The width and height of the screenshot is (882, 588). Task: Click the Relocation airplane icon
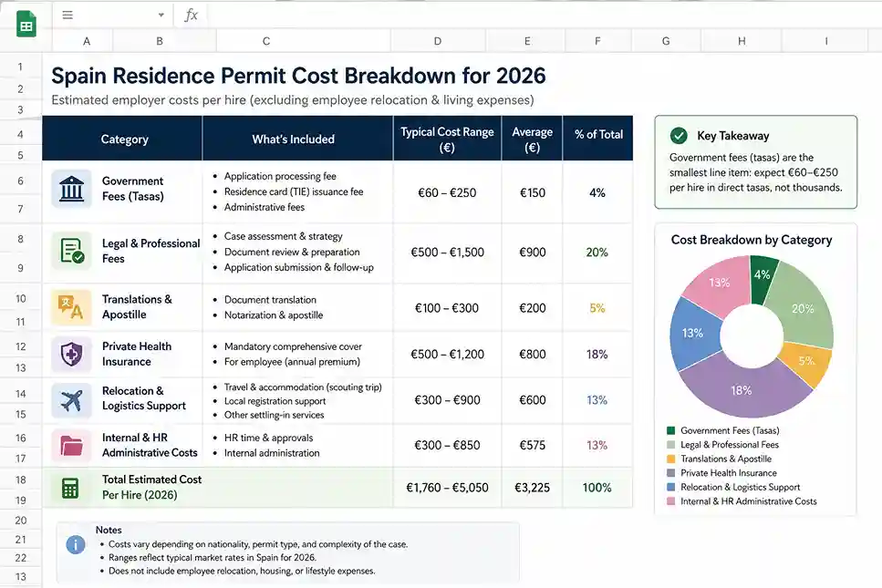click(71, 400)
